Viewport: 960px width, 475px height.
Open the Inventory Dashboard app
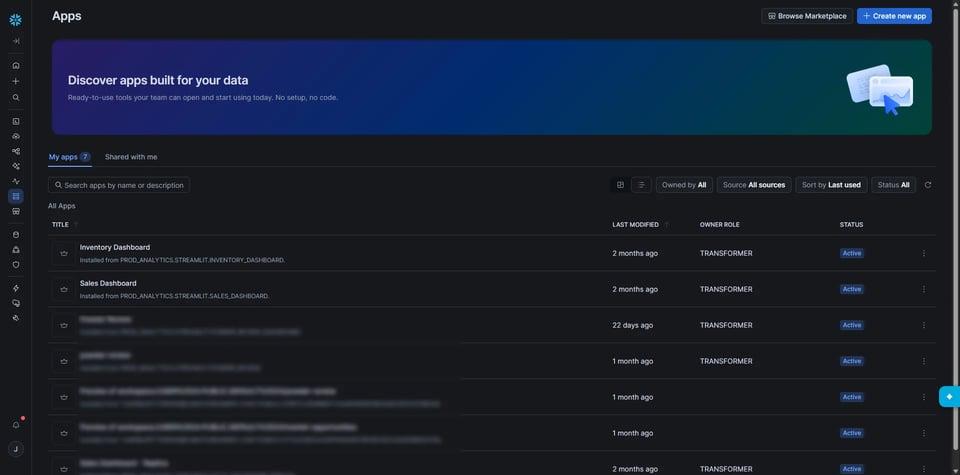point(114,247)
